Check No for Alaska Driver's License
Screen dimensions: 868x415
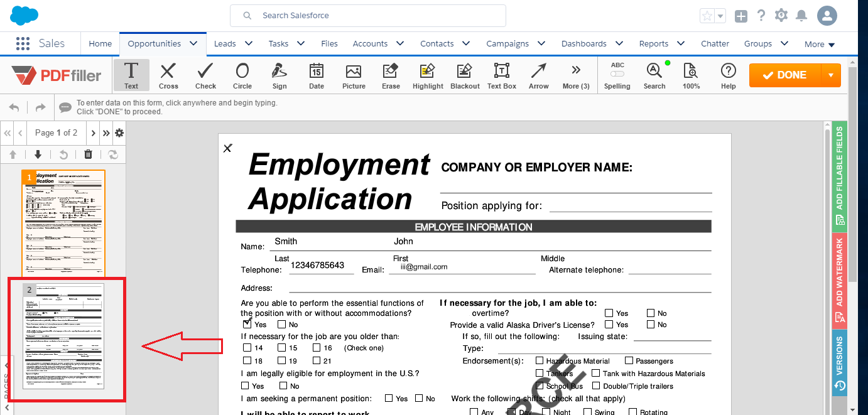tap(651, 325)
